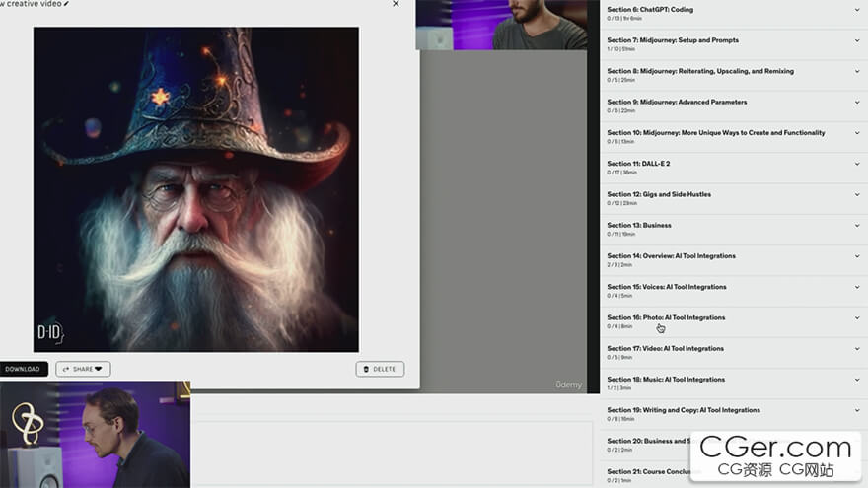Expand Section 6: ChatGPT: Coding chevron
This screenshot has height=488, width=868.
857,10
